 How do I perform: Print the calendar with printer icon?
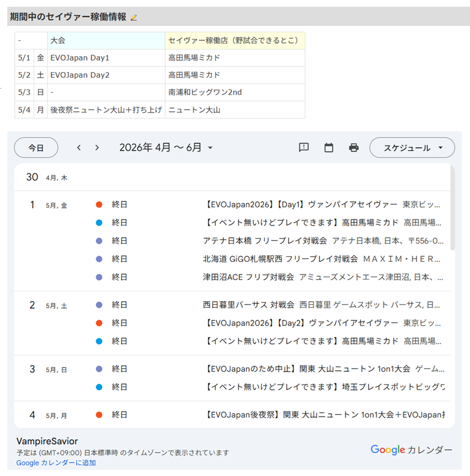[x=353, y=148]
